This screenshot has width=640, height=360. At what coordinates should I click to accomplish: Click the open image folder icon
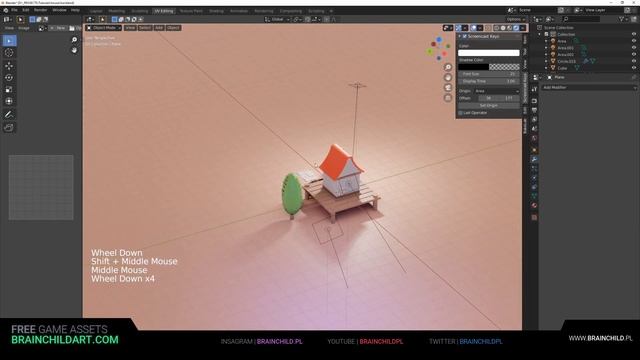pos(72,28)
